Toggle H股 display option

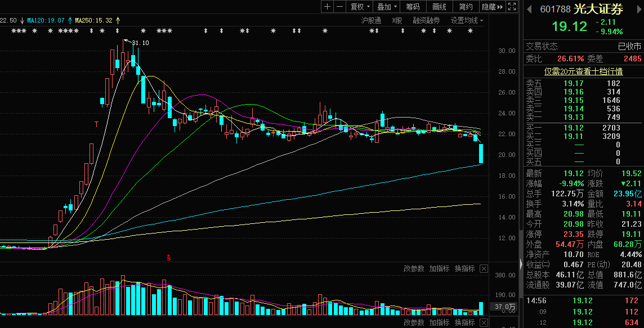click(x=397, y=20)
